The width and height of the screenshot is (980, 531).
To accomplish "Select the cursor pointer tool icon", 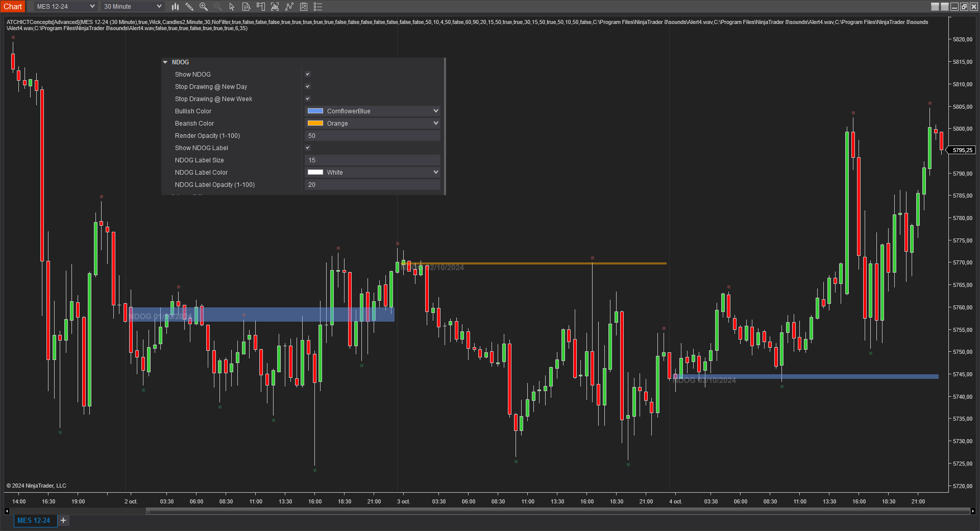I will tap(232, 7).
